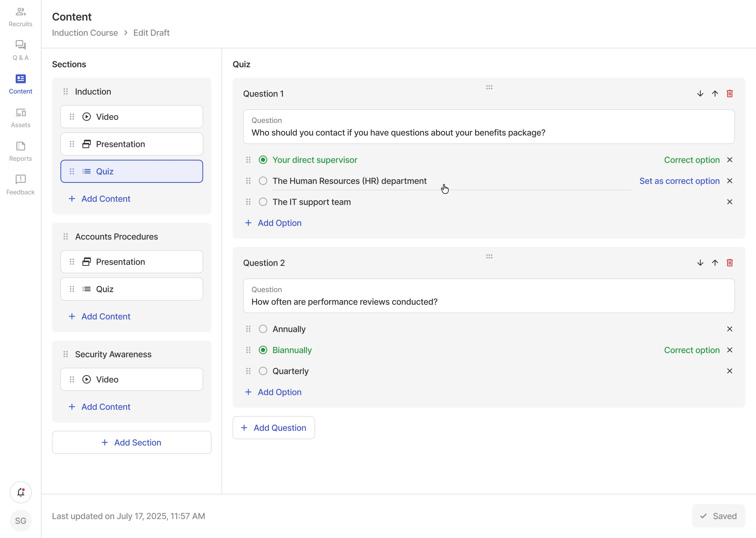Move Question 2 up with arrow
The image size is (756, 538).
click(715, 263)
